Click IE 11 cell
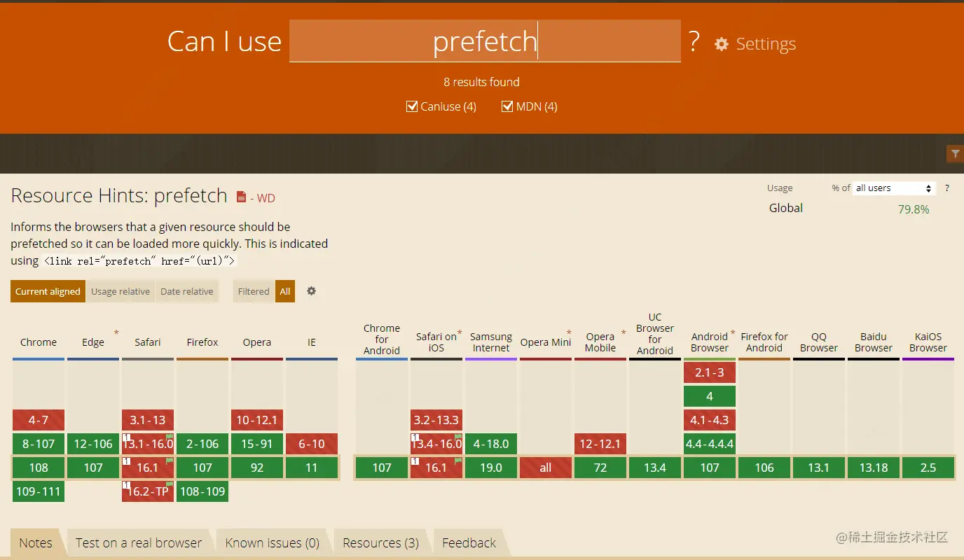964x560 pixels. coord(312,468)
